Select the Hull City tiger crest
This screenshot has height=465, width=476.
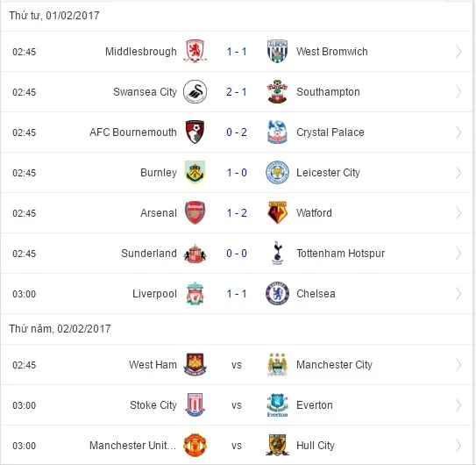click(x=277, y=445)
